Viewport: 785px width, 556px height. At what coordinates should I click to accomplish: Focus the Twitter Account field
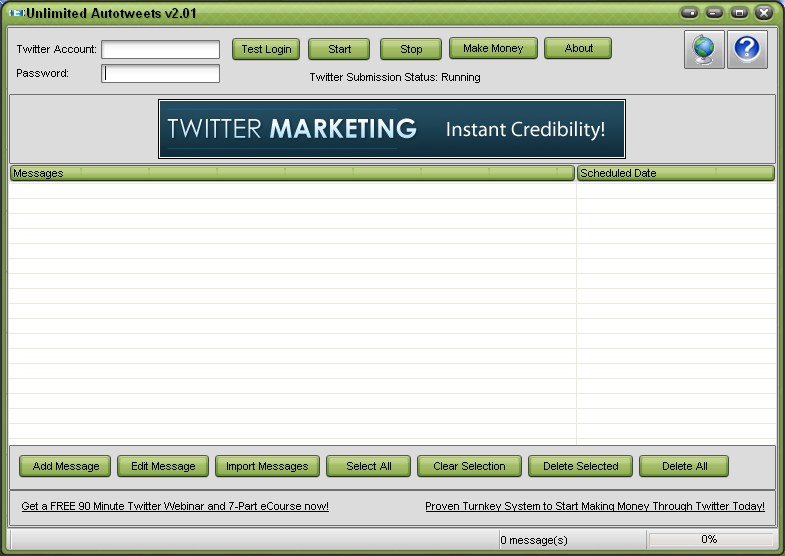pos(160,50)
